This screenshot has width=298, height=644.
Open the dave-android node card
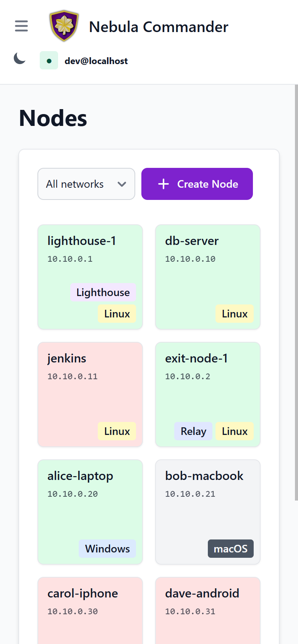tap(208, 610)
